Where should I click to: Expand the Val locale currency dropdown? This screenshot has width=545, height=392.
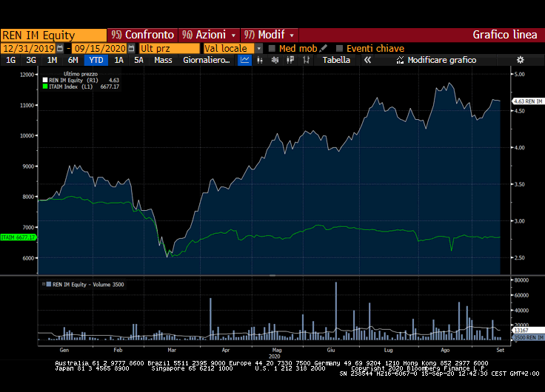pos(259,48)
